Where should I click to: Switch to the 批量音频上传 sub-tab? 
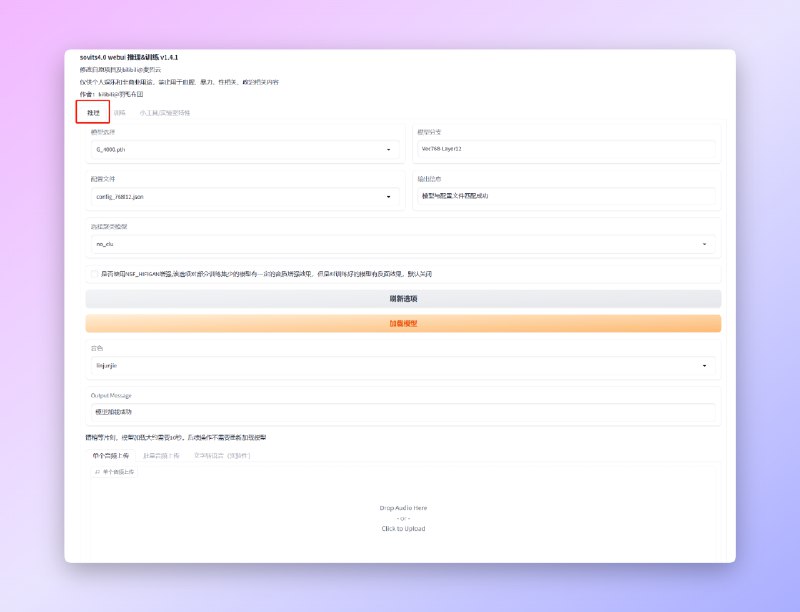162,455
